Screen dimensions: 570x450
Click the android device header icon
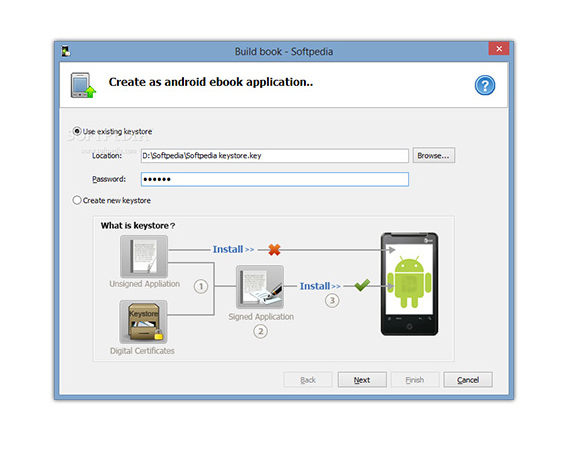(x=83, y=85)
